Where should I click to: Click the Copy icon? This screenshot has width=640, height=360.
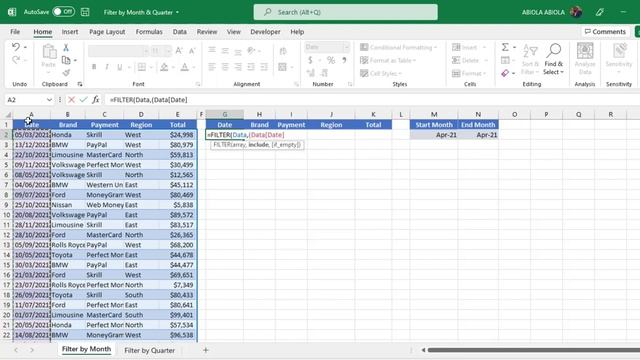66,60
